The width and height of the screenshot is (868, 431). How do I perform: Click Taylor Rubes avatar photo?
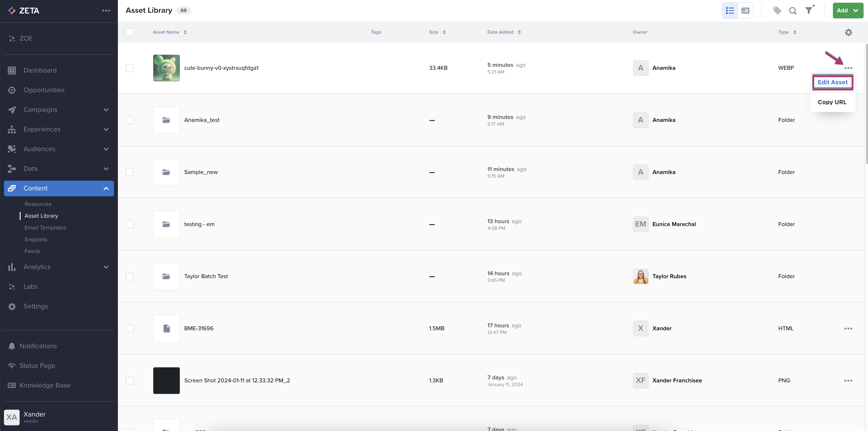click(x=641, y=276)
